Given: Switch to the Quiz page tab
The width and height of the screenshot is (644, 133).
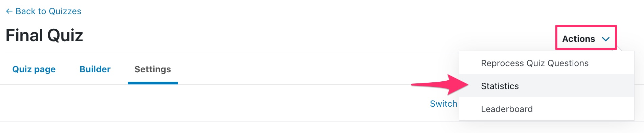Looking at the screenshot, I should pyautogui.click(x=34, y=69).
